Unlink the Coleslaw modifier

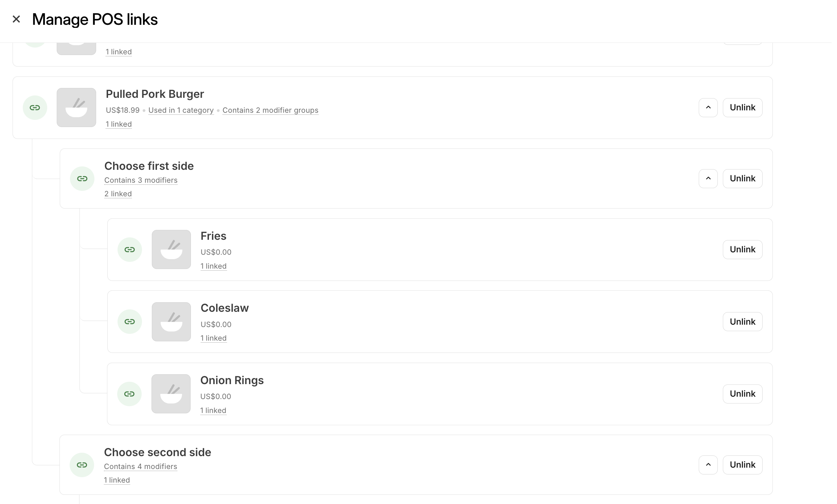point(743,322)
